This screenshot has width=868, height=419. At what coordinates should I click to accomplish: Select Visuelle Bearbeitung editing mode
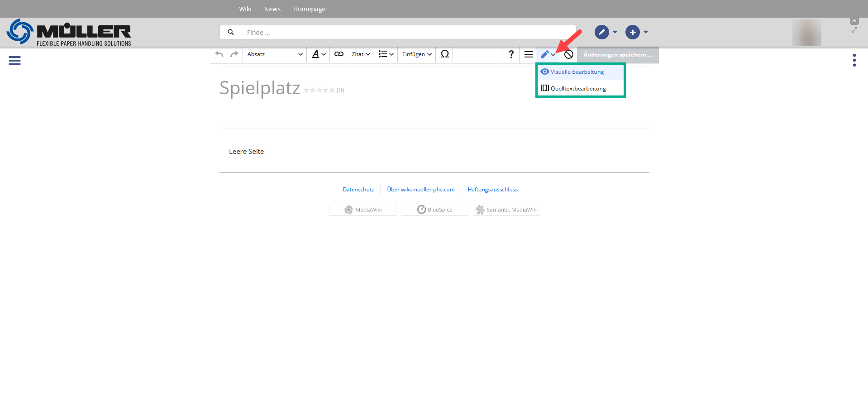[577, 72]
